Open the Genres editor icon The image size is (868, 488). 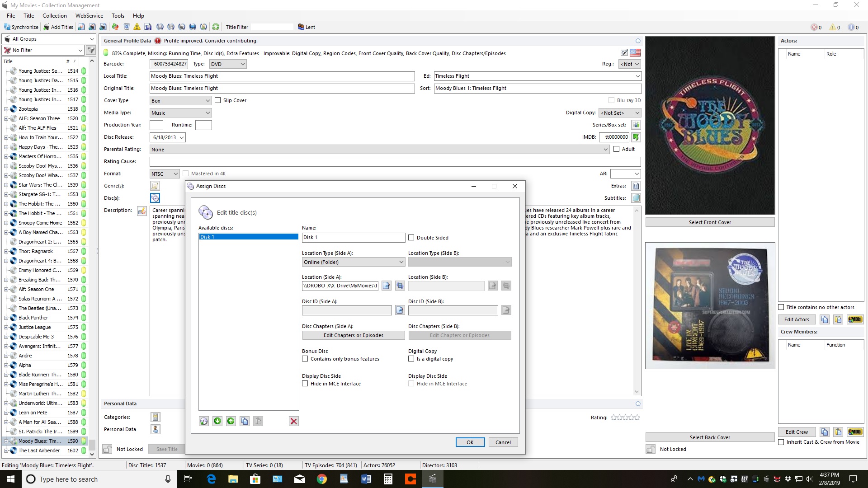[155, 186]
